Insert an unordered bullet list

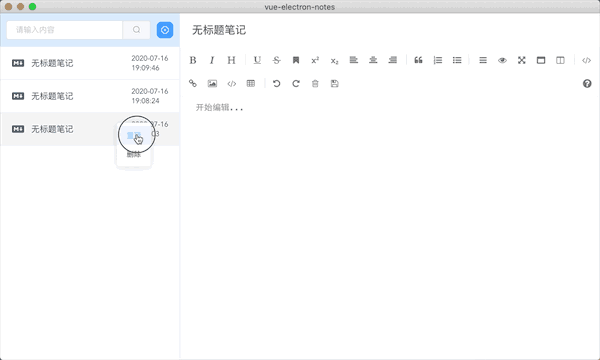457,60
